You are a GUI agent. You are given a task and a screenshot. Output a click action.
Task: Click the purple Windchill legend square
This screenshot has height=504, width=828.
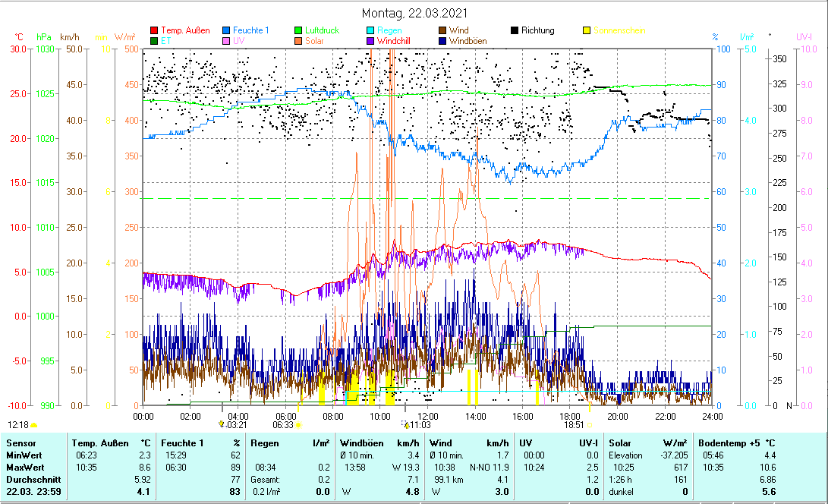(370, 41)
